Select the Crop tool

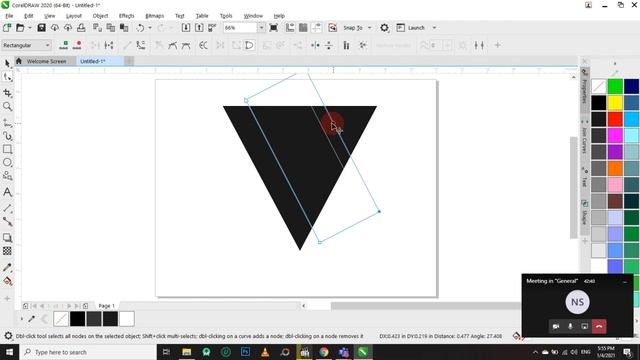click(x=7, y=93)
